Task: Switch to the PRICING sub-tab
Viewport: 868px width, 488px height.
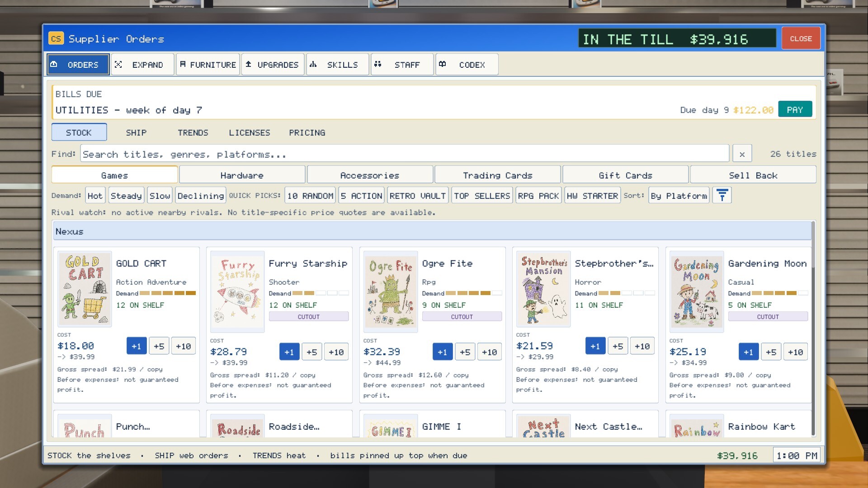Action: (x=307, y=132)
